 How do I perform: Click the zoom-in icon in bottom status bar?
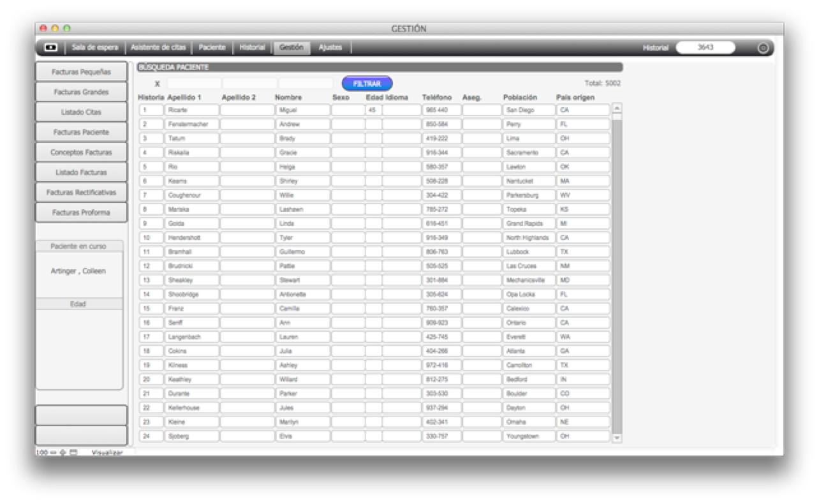point(63,452)
